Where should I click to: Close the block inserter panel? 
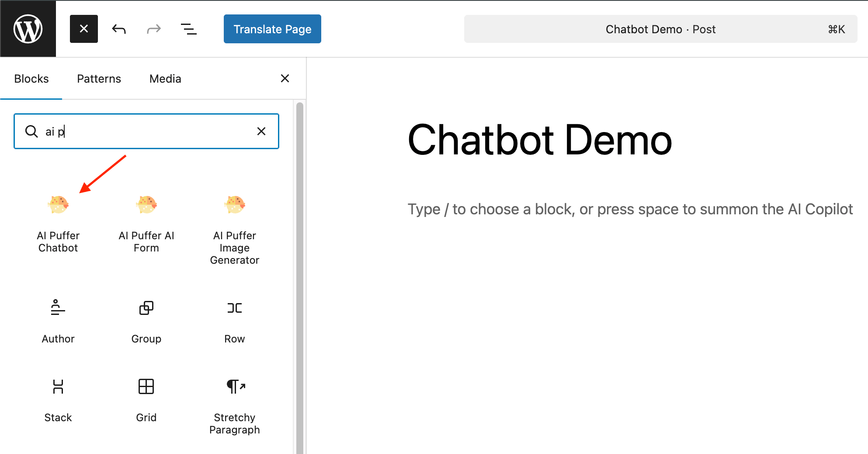[x=285, y=78]
